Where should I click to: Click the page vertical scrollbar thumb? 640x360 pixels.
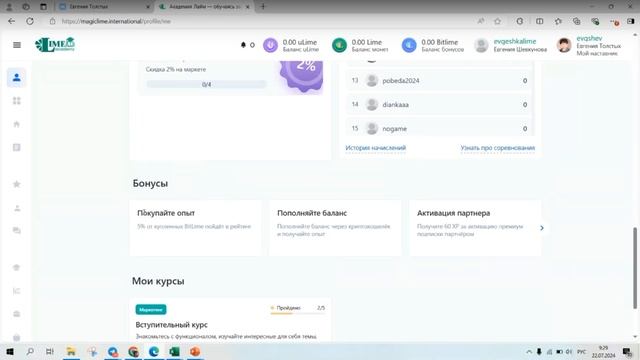(635, 268)
